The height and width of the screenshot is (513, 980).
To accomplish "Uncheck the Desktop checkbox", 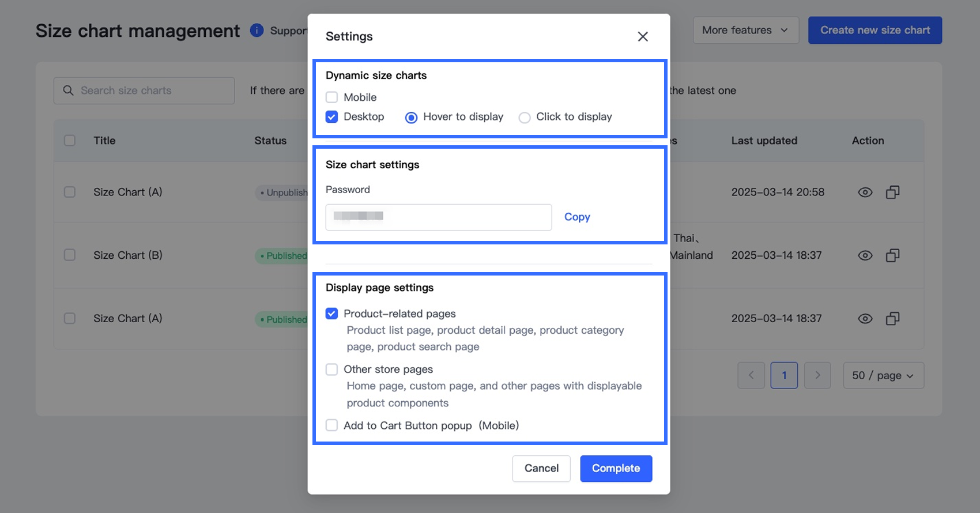I will coord(332,117).
